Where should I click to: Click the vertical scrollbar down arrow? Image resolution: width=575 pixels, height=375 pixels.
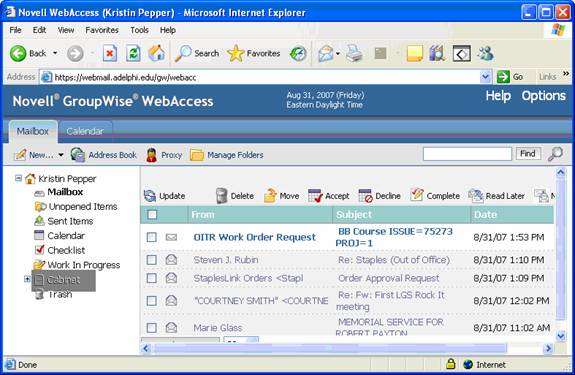(x=561, y=335)
